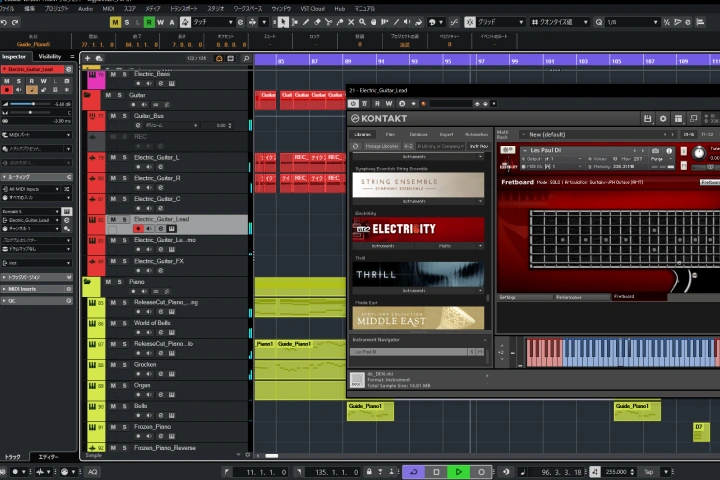
Task: Select the Line tool
Action: point(396,22)
